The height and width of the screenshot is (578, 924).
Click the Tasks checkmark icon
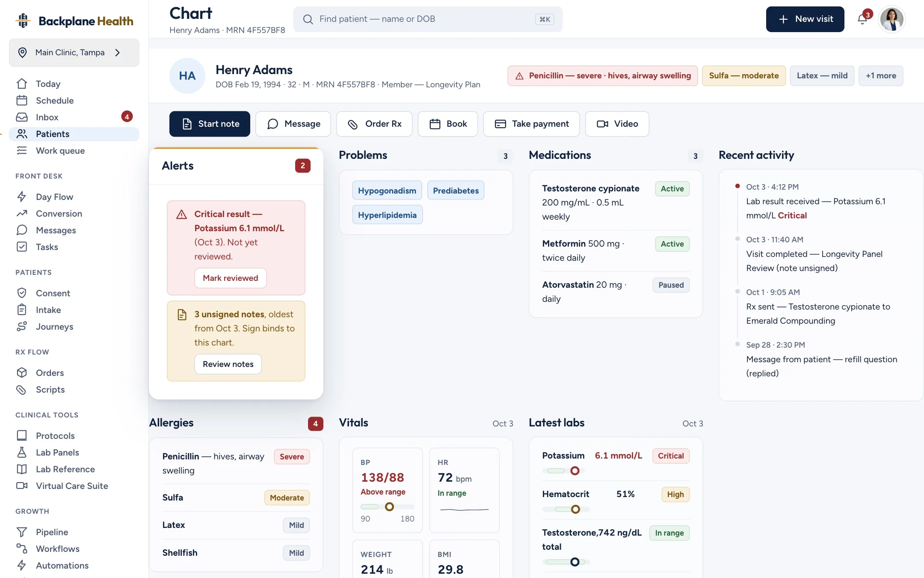[x=22, y=247]
